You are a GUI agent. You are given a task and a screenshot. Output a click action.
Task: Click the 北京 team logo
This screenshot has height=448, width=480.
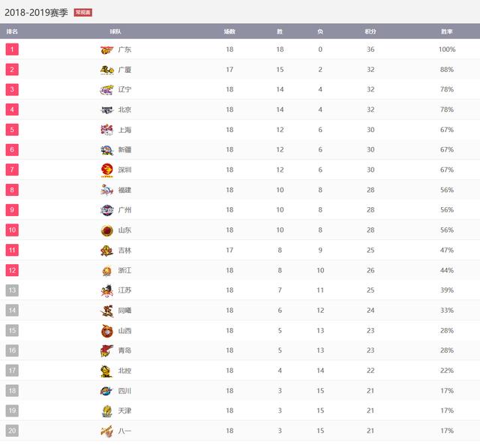(x=106, y=110)
